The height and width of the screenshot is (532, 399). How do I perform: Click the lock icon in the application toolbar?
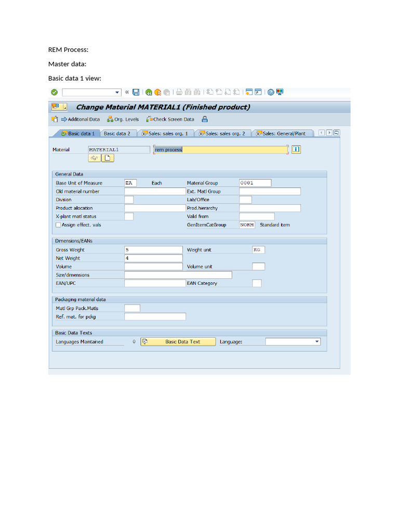205,119
